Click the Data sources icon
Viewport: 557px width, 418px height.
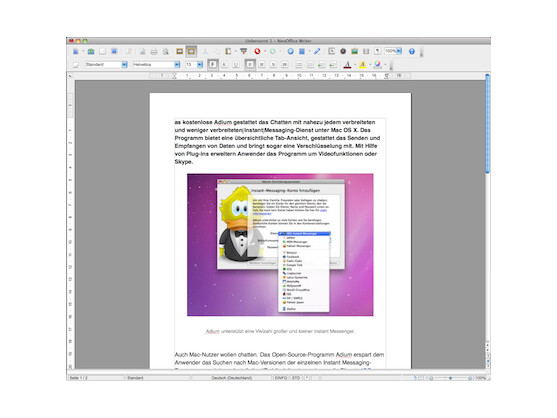coord(366,51)
